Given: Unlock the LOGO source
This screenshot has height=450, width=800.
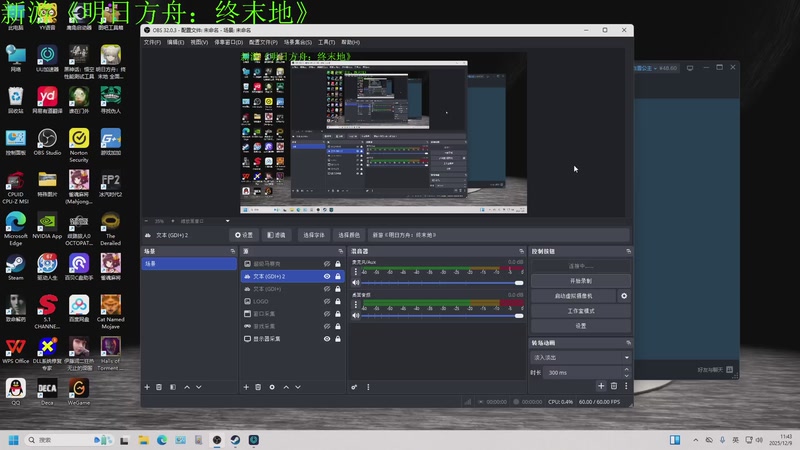Looking at the screenshot, I should tap(338, 302).
